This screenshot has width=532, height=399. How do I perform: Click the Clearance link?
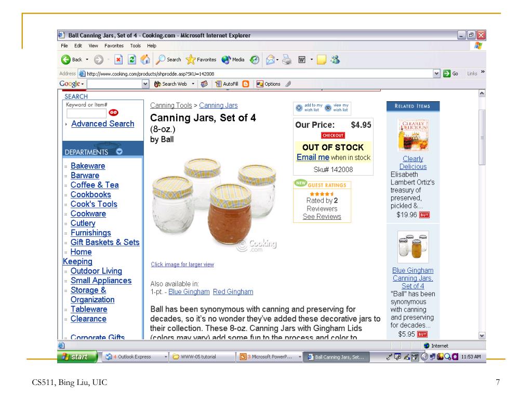(x=88, y=319)
